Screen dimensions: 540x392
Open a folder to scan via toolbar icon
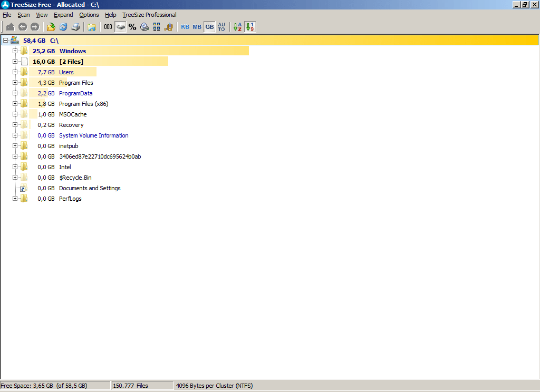tap(51, 27)
